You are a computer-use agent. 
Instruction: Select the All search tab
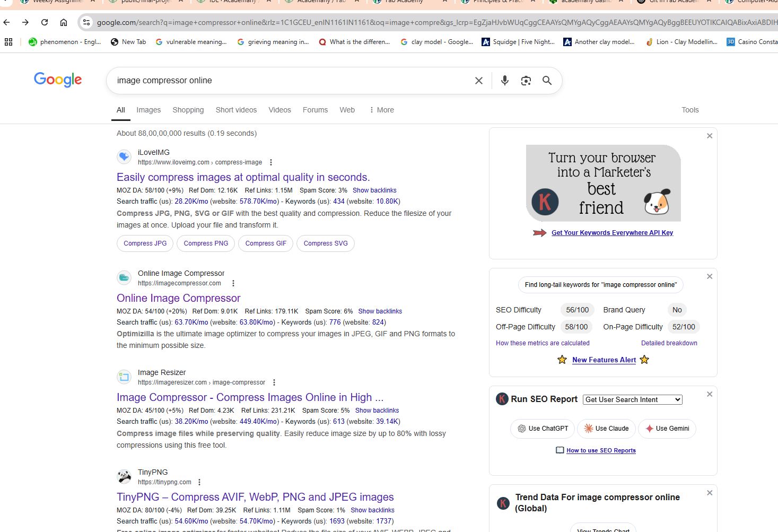coord(121,110)
